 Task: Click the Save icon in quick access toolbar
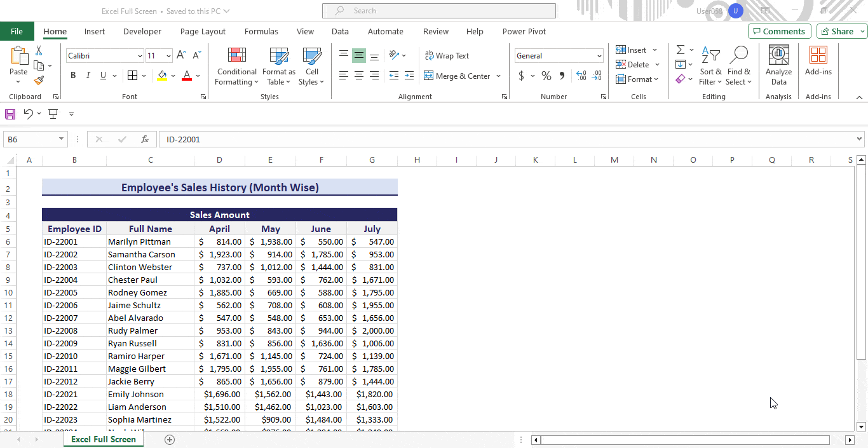point(10,114)
